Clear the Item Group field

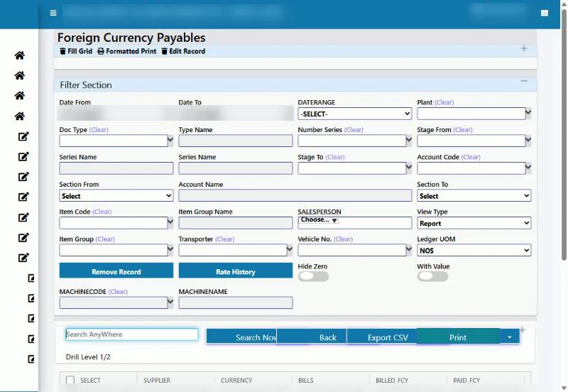105,239
